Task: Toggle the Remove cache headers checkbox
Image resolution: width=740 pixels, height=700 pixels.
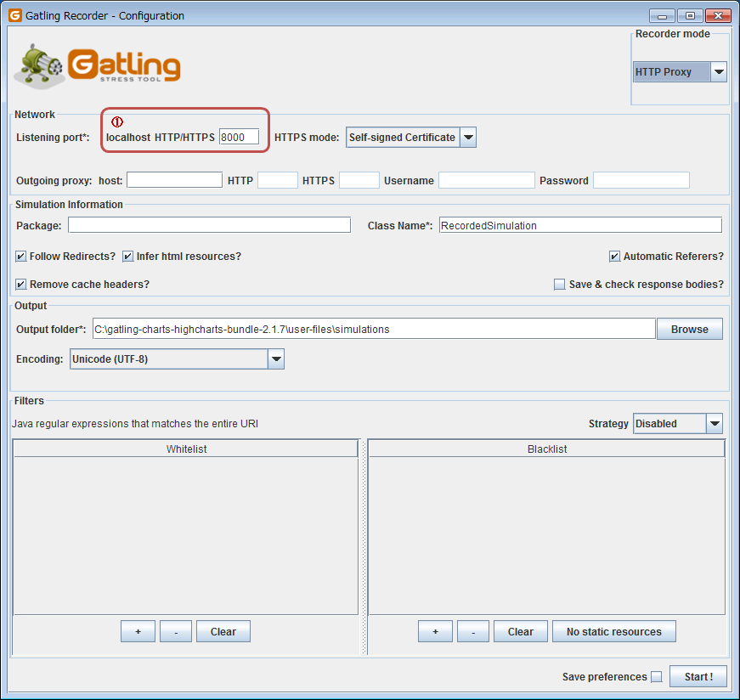Action: (x=20, y=284)
